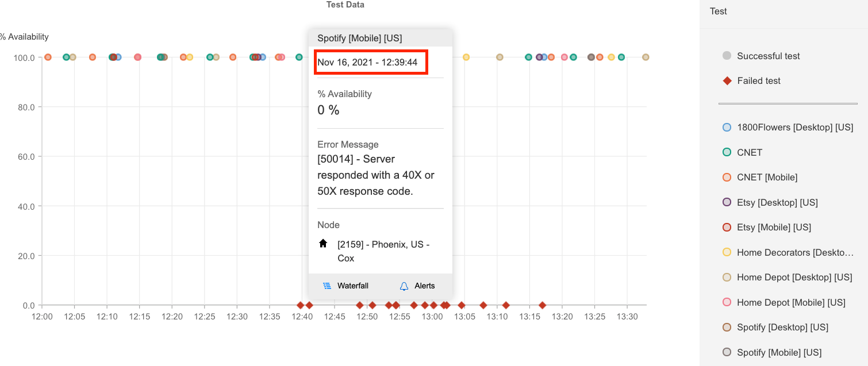Toggle CNET series in legend
The image size is (868, 366).
coord(749,152)
